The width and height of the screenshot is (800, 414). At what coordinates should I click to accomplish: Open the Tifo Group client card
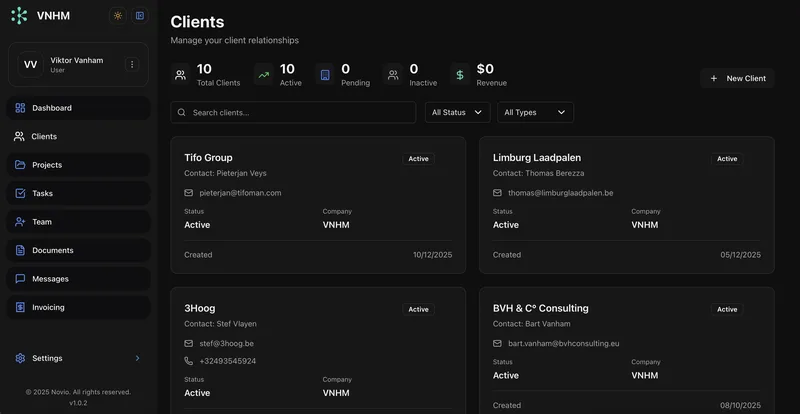point(318,205)
